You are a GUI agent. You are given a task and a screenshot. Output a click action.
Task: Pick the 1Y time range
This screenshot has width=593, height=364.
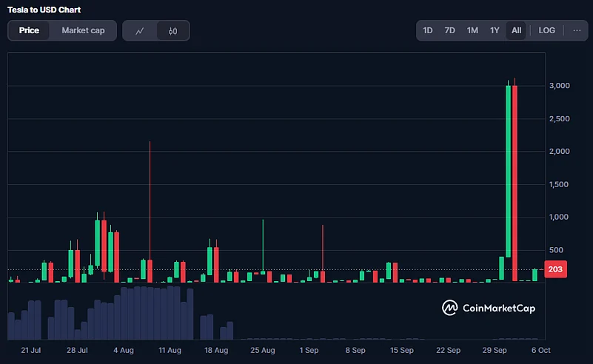pyautogui.click(x=495, y=30)
